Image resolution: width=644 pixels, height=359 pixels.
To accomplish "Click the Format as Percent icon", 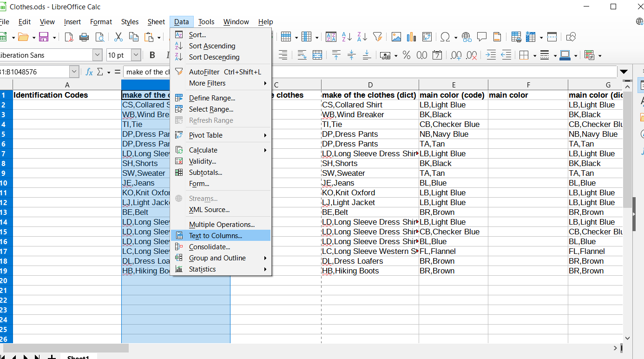I will click(x=407, y=55).
